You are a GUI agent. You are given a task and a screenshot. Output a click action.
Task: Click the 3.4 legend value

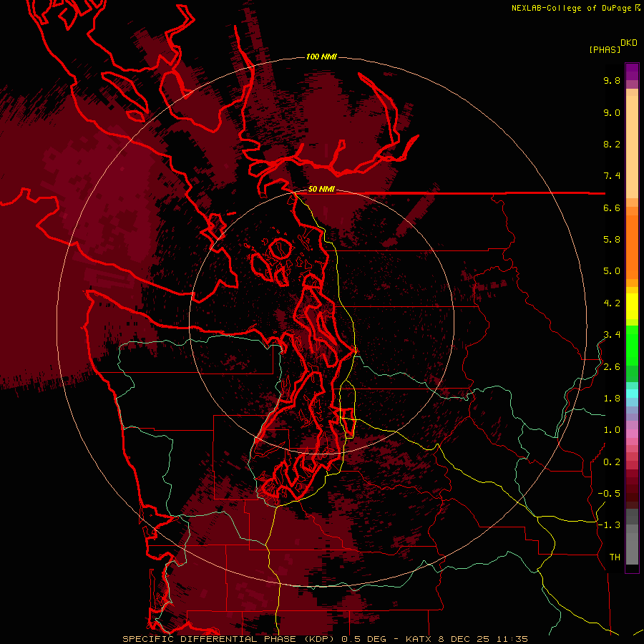[612, 335]
